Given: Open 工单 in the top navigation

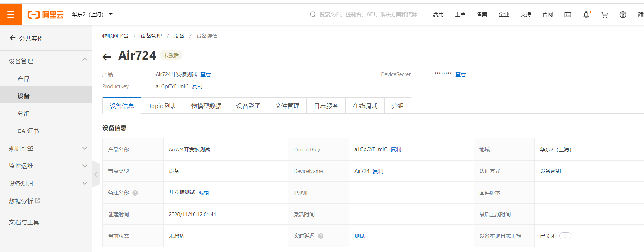Looking at the screenshot, I should [x=460, y=14].
